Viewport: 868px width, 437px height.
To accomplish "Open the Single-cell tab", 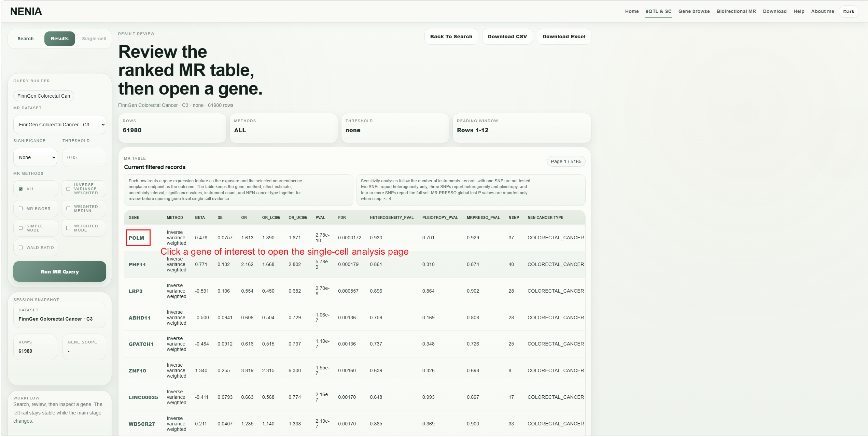I will click(94, 39).
